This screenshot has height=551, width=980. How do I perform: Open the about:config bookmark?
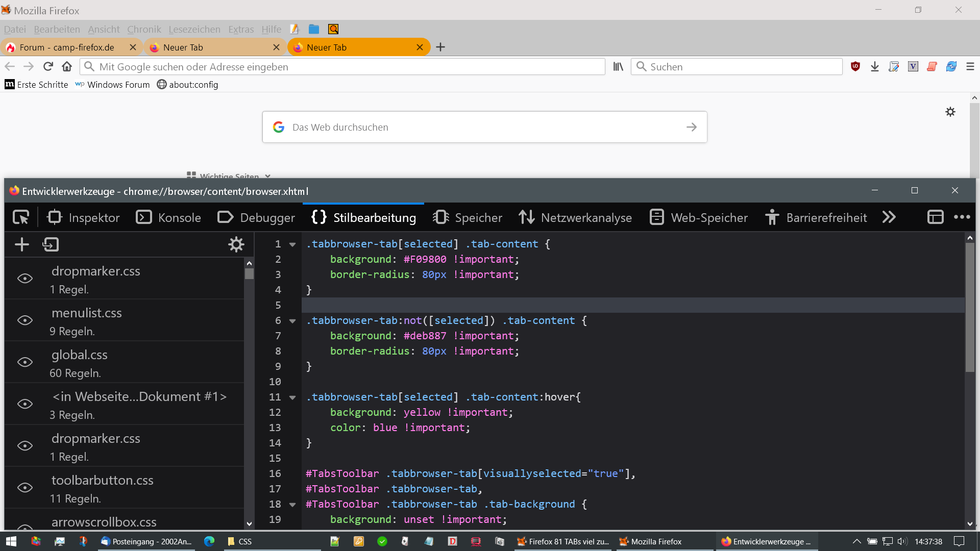[x=187, y=85]
